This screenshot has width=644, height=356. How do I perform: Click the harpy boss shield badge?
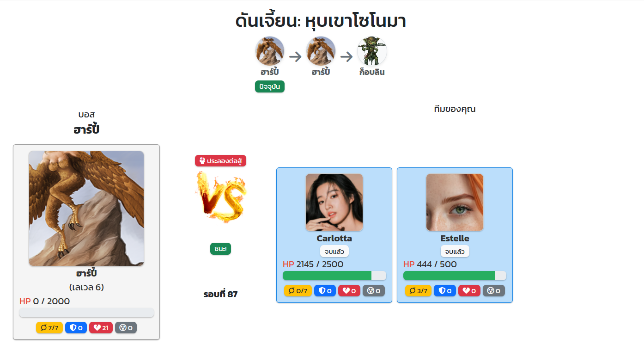coord(76,328)
